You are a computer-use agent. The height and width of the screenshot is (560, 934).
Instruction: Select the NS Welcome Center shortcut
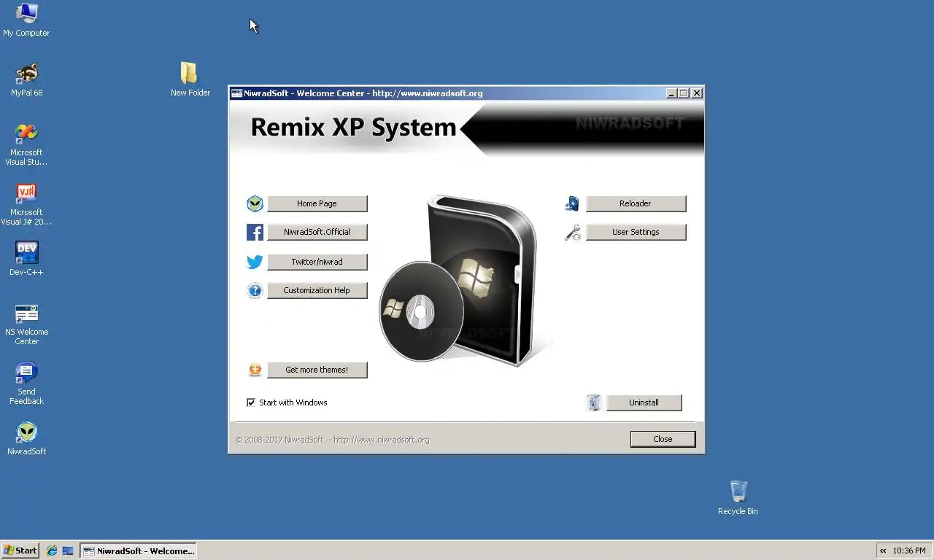[x=26, y=313]
